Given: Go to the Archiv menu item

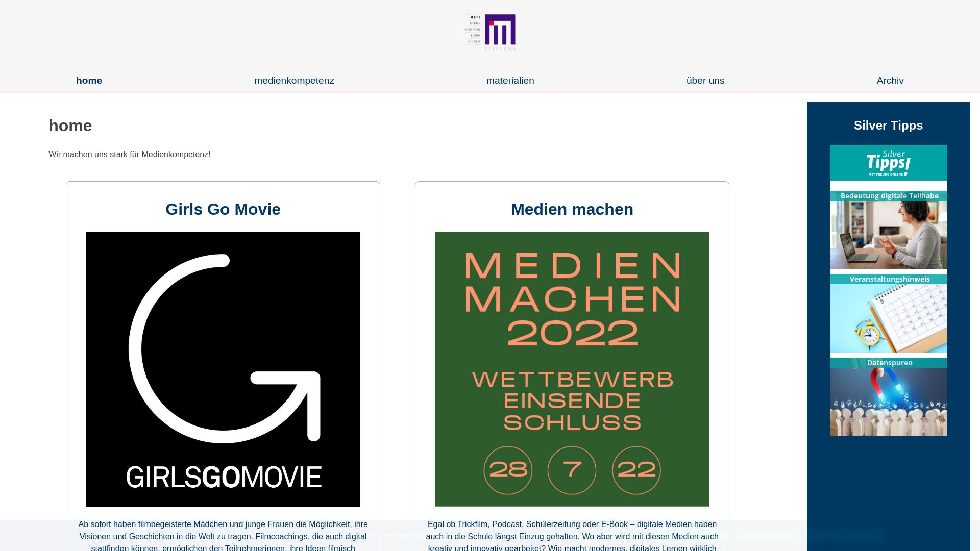Looking at the screenshot, I should (890, 81).
